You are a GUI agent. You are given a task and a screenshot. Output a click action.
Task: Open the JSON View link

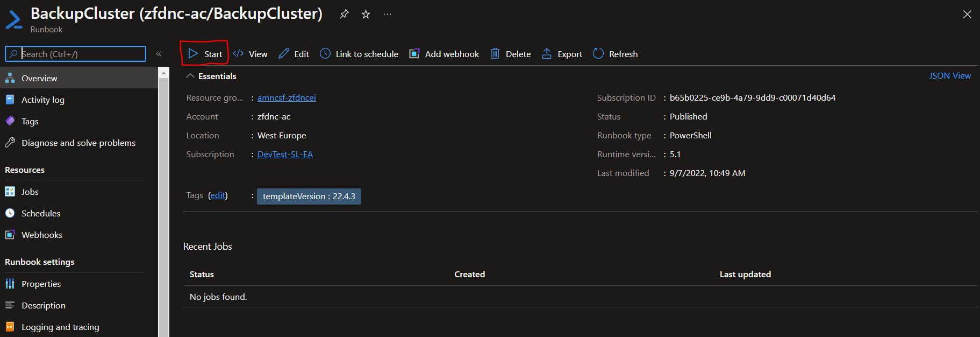950,75
